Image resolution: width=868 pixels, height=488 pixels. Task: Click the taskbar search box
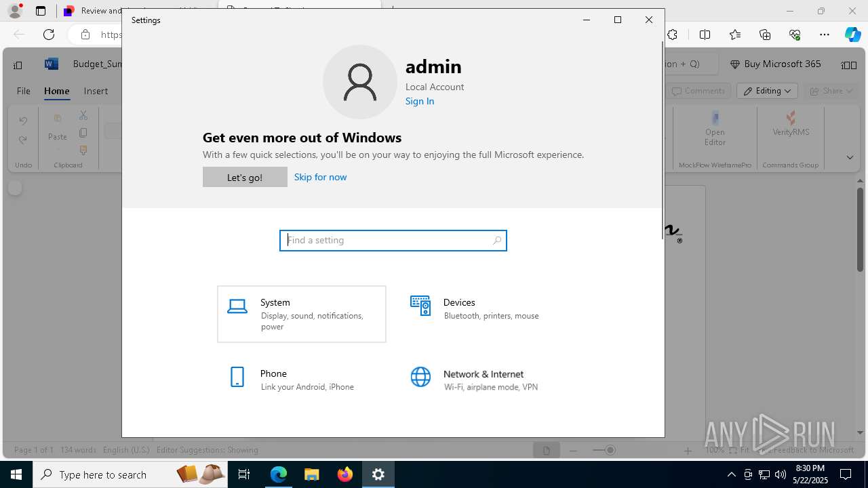131,474
